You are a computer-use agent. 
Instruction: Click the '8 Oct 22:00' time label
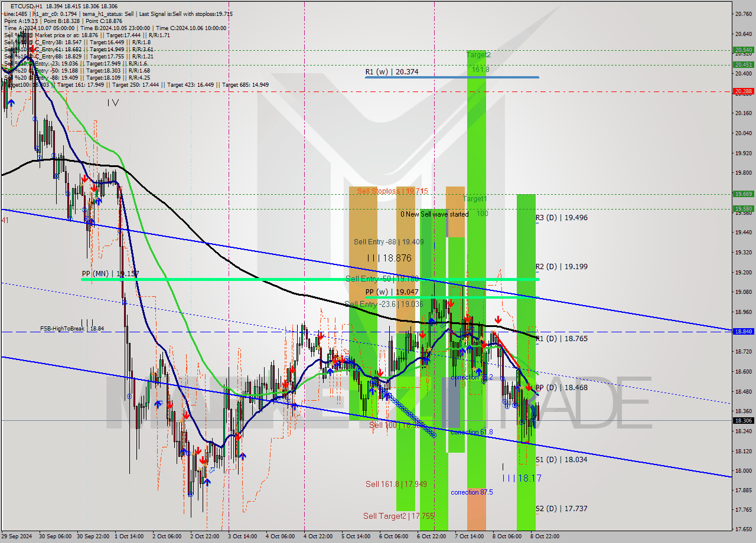click(x=545, y=537)
